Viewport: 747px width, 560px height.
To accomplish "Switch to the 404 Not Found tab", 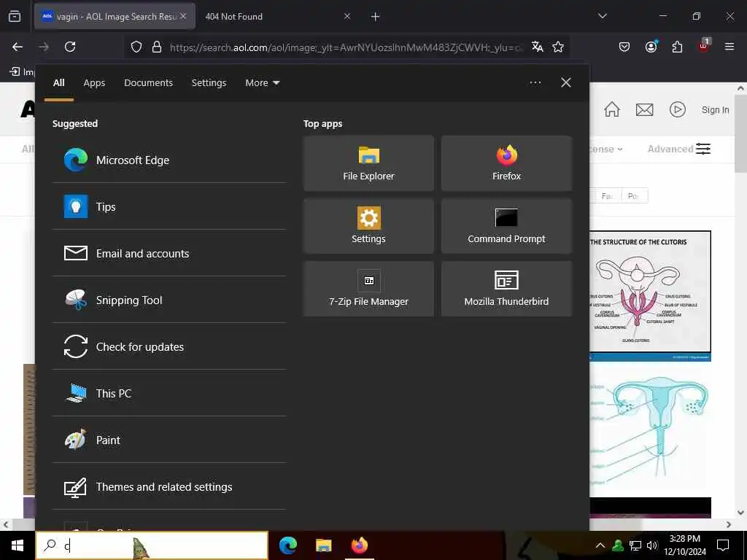I will point(276,17).
